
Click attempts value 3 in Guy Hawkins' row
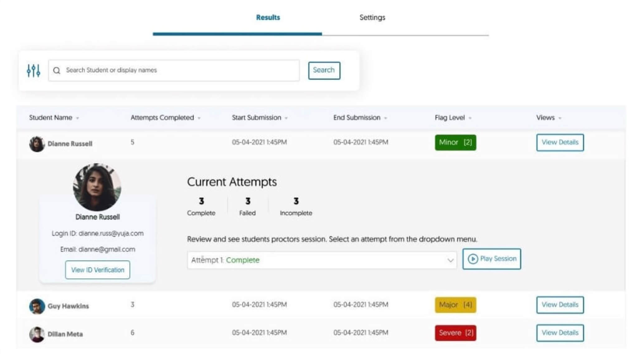[x=132, y=305]
